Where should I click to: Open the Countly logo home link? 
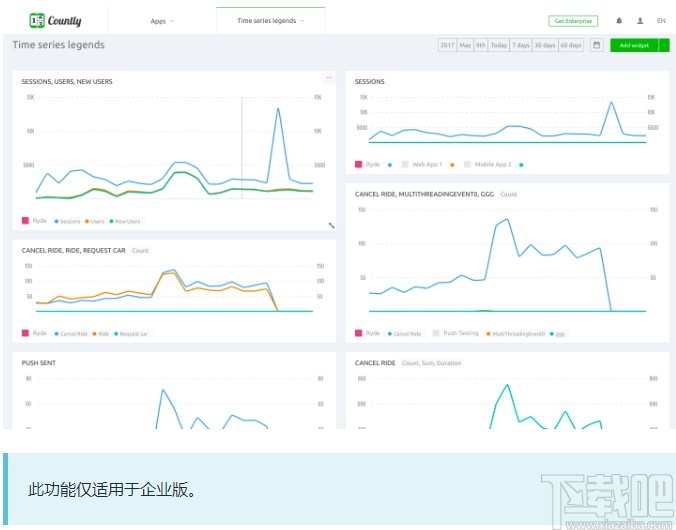coord(55,20)
